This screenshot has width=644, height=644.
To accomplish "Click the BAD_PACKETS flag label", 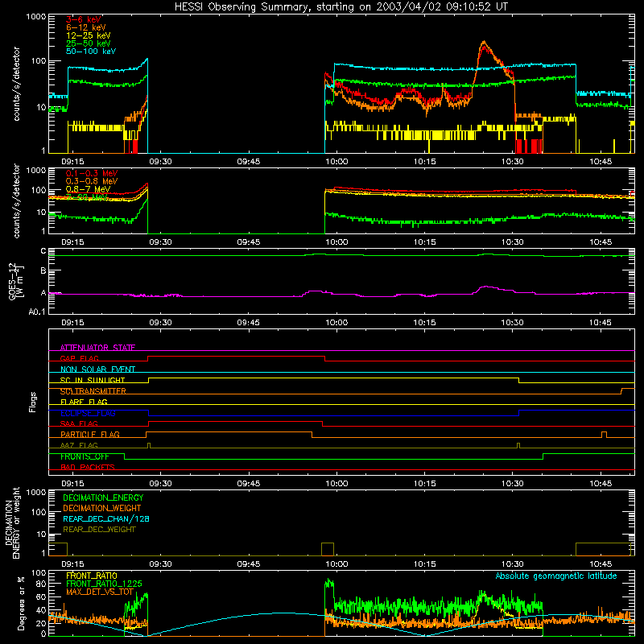I will 88,467.
